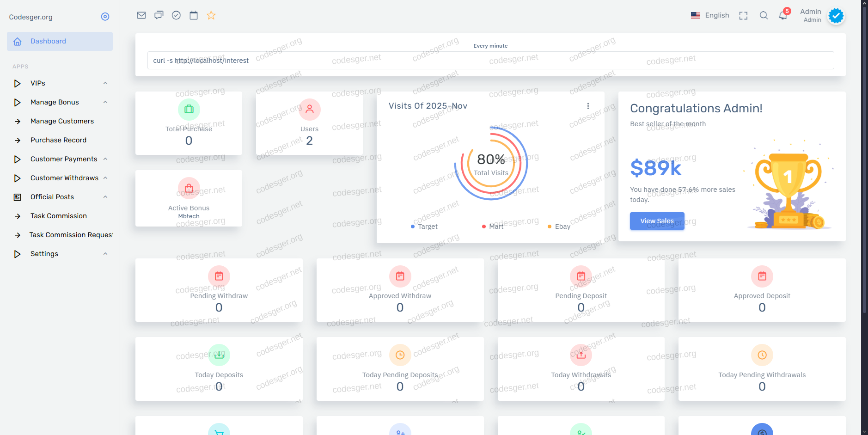868x435 pixels.
Task: Open the notifications bell with badge
Action: click(x=783, y=16)
